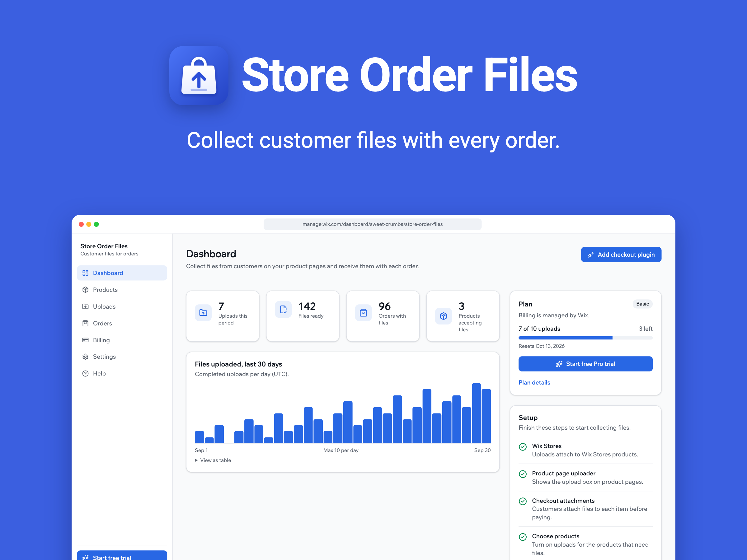
Task: Click the Orders bag icon in sidebar
Action: pyautogui.click(x=86, y=323)
